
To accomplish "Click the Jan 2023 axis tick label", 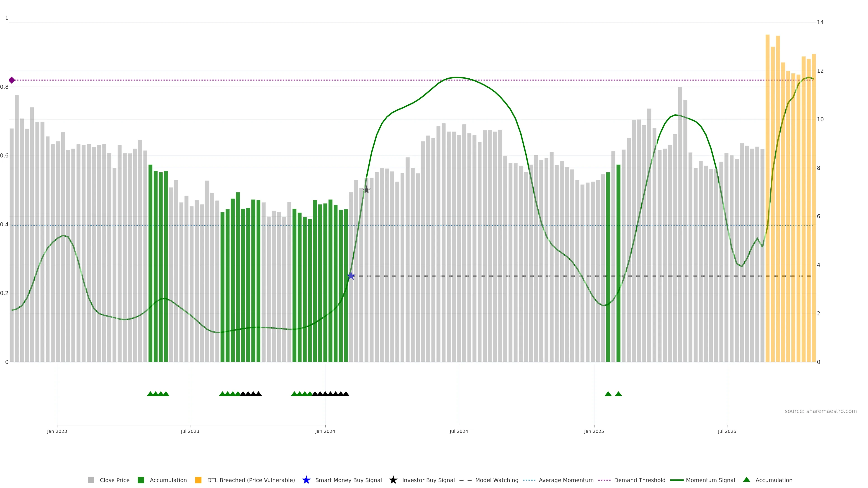I will pyautogui.click(x=57, y=432).
